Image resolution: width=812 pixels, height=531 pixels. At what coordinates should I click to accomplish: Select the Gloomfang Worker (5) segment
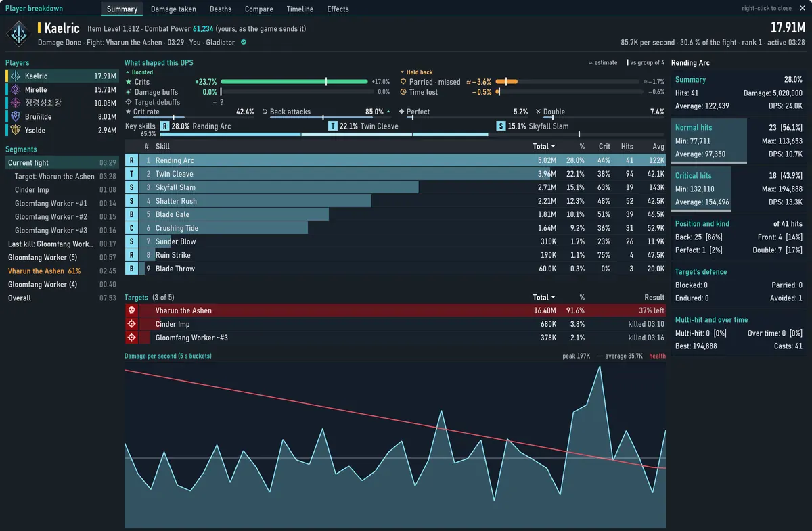point(62,257)
